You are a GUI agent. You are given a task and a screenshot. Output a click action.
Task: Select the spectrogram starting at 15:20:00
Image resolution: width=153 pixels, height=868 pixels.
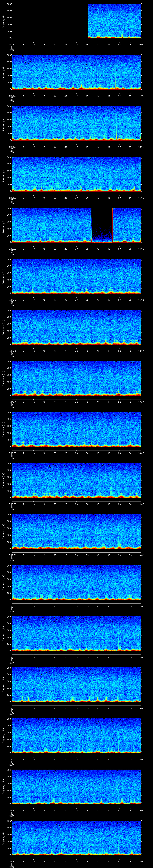pyautogui.click(x=76, y=583)
